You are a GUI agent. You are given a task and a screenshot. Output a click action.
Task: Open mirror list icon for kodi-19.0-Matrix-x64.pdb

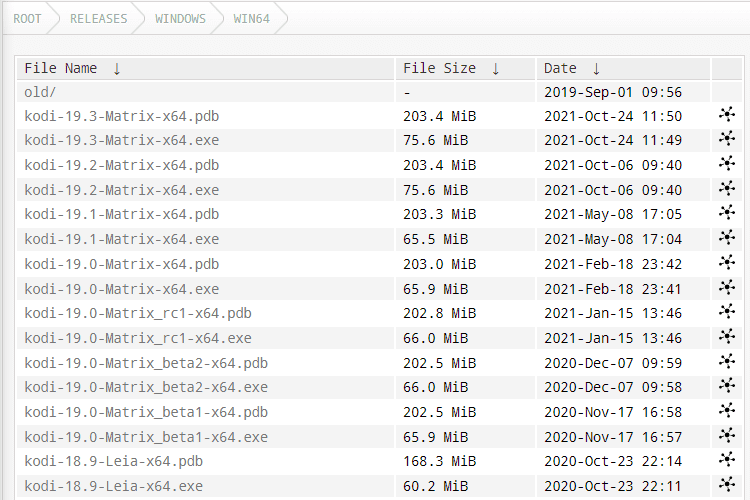coord(727,263)
